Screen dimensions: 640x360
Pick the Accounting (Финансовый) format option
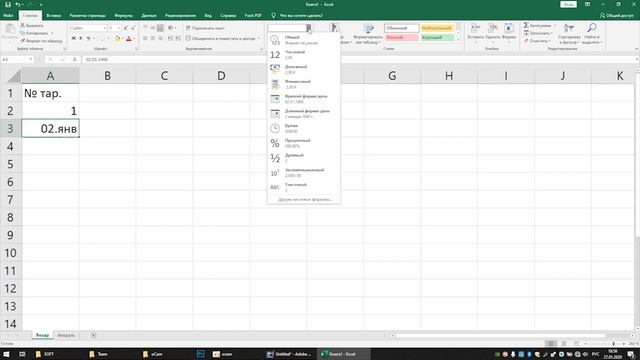pos(304,84)
